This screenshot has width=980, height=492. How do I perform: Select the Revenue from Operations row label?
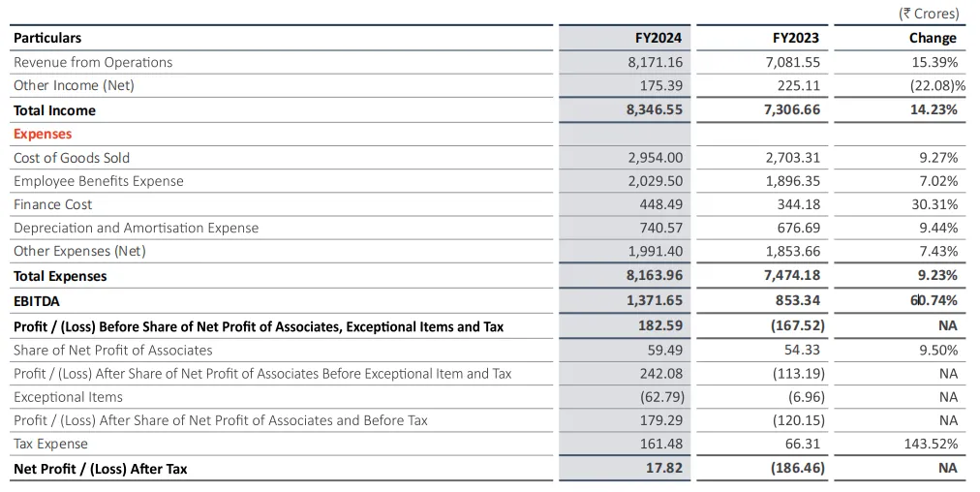pos(93,62)
